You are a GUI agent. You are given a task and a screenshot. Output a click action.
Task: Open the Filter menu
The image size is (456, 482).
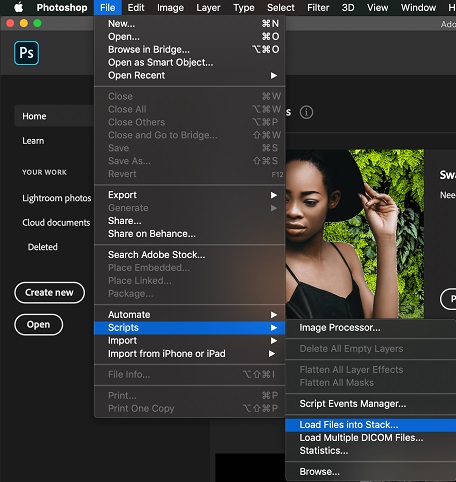coord(318,7)
